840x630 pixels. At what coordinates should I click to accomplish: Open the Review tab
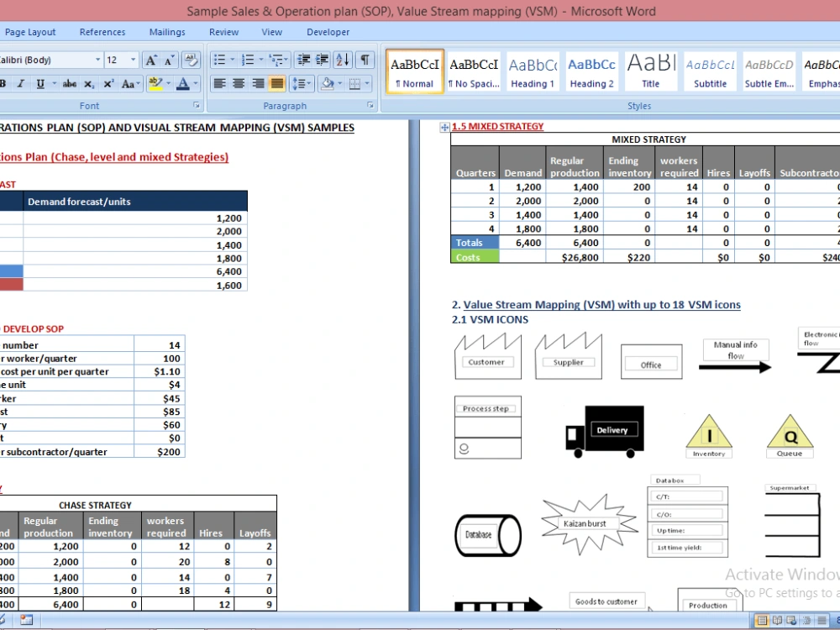click(x=224, y=32)
